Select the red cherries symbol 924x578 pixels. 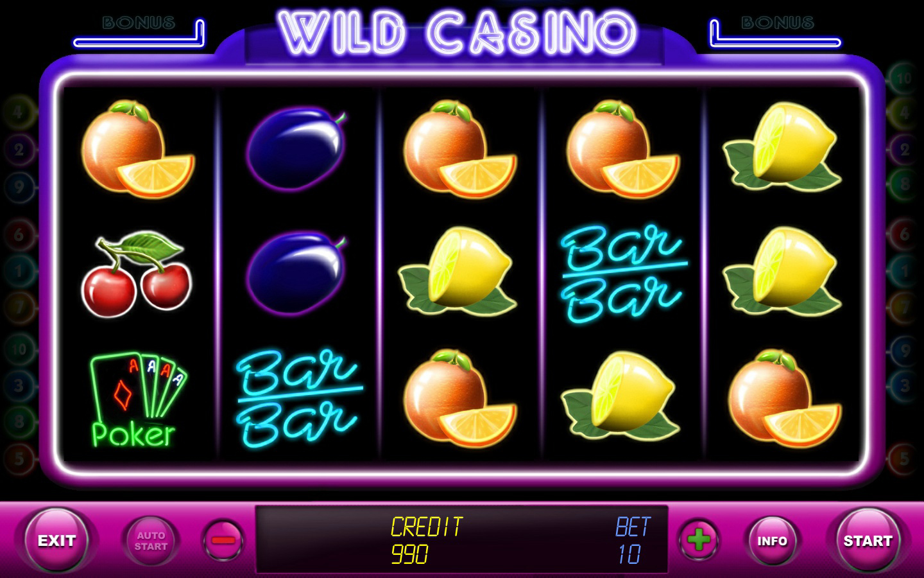[x=137, y=274]
